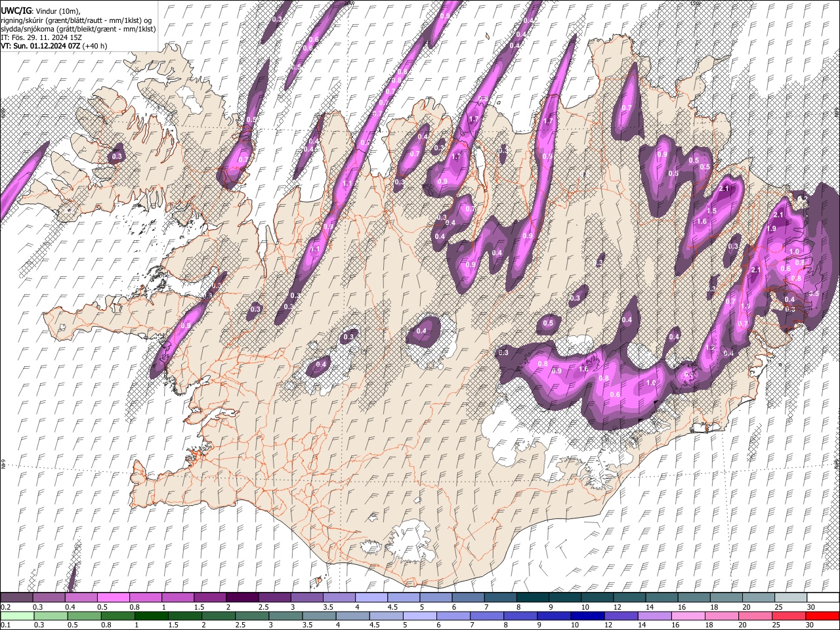
Task: Click the '30' label in the lower legend scale
Action: pyautogui.click(x=810, y=625)
